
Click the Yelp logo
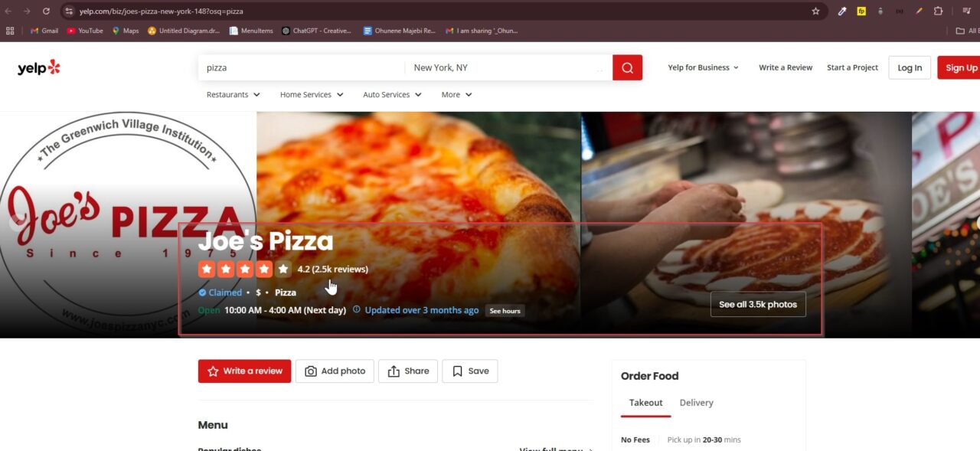pyautogui.click(x=38, y=67)
